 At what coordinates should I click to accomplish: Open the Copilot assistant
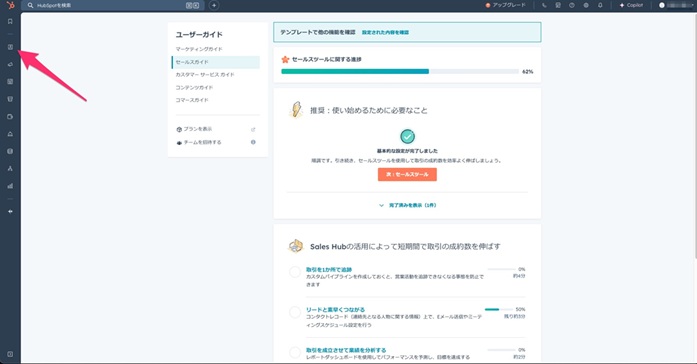coord(631,5)
